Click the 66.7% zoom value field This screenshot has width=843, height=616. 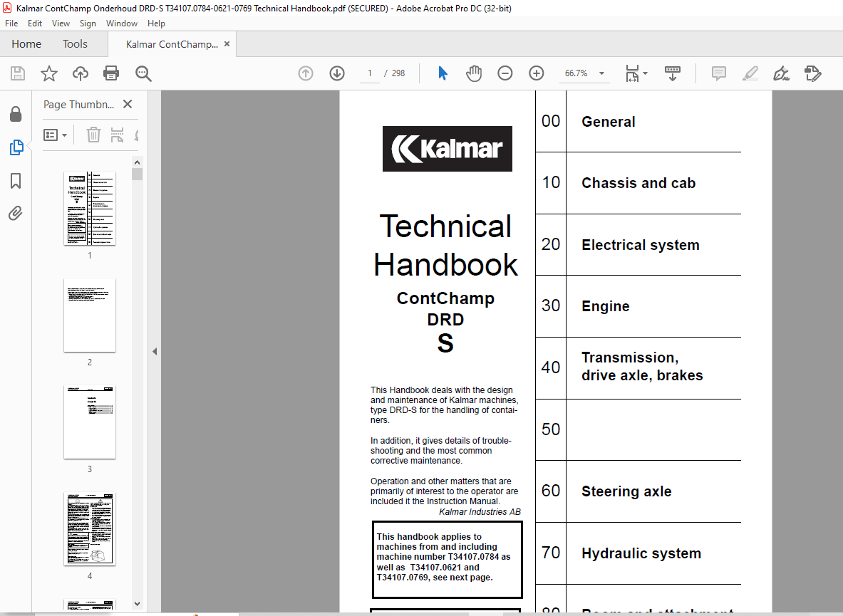tap(576, 73)
